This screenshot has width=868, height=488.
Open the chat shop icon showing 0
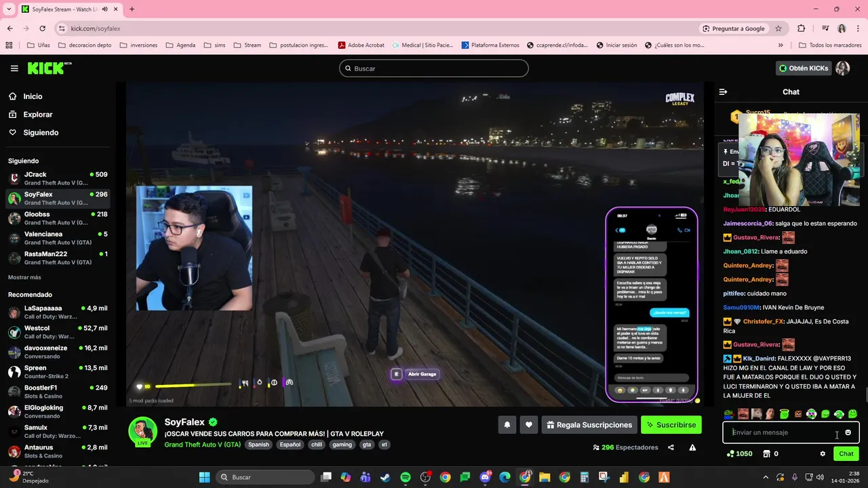(770, 453)
